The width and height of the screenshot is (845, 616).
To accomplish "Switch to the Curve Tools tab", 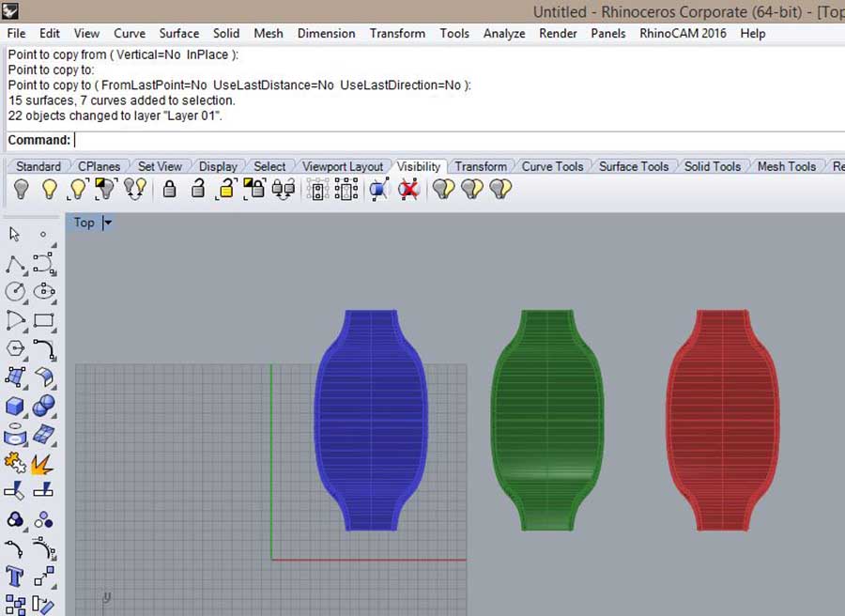I will point(552,166).
